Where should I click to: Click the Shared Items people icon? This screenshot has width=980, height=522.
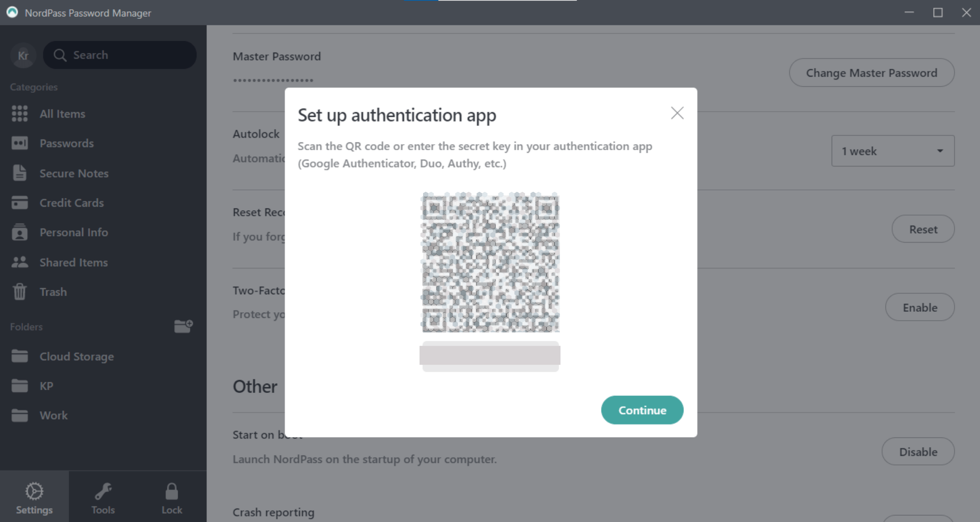click(x=20, y=262)
